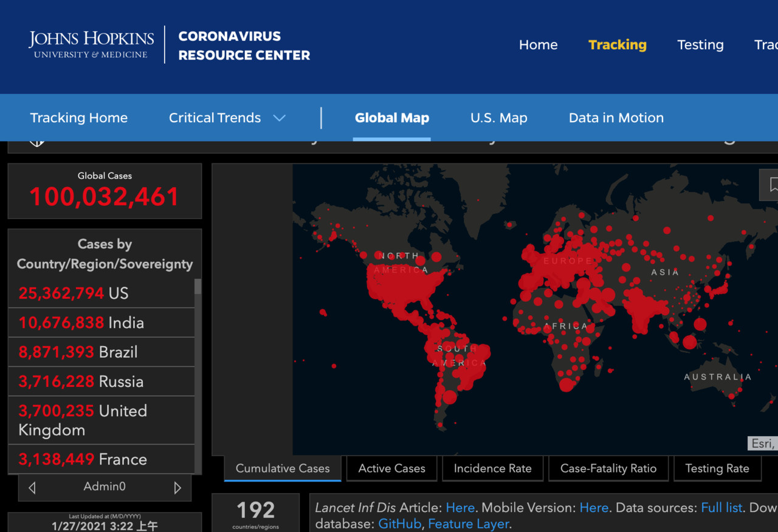Open the Data in Motion tab
This screenshot has height=532, width=778.
click(616, 118)
